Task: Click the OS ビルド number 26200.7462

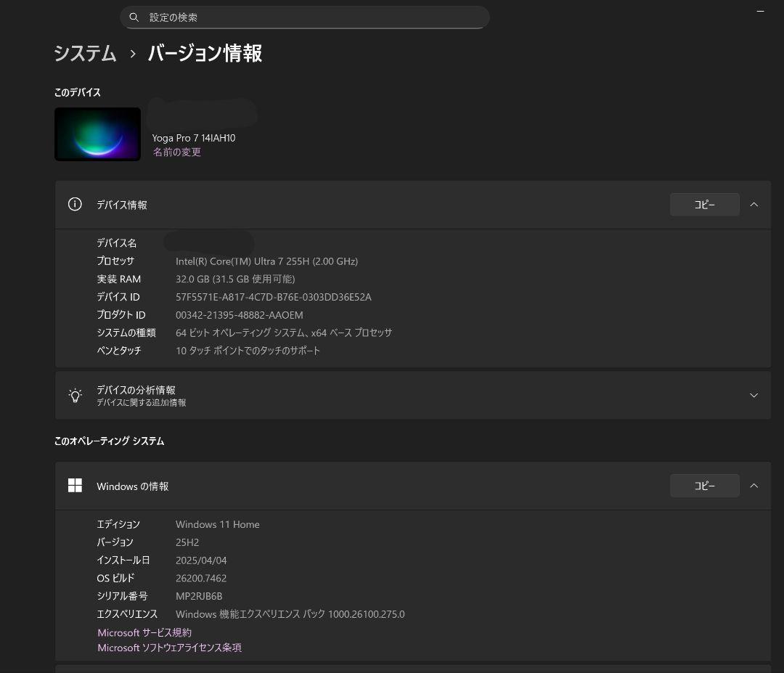Action: (201, 578)
